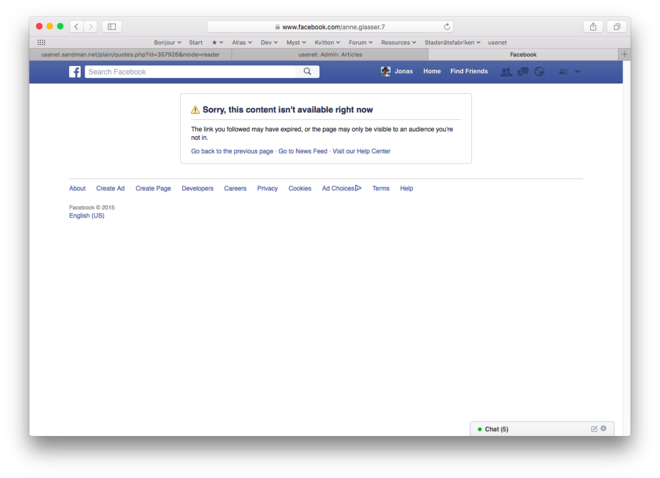Click the Safari share icon
Image resolution: width=660 pixels, height=478 pixels.
[593, 27]
